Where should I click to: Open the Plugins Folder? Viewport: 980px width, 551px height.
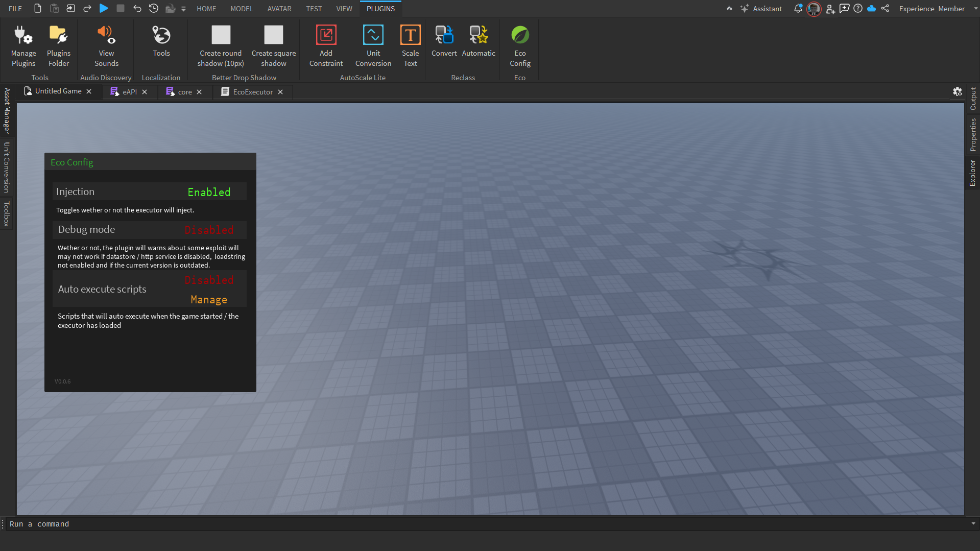click(x=59, y=46)
